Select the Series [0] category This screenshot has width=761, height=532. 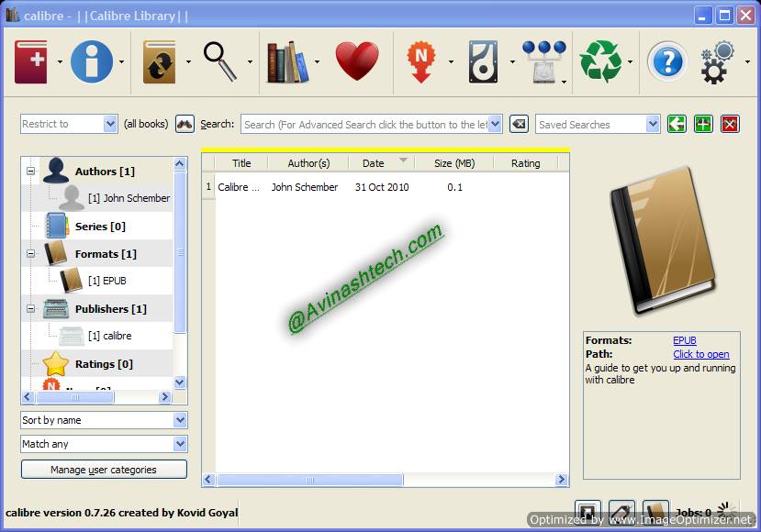tap(100, 227)
